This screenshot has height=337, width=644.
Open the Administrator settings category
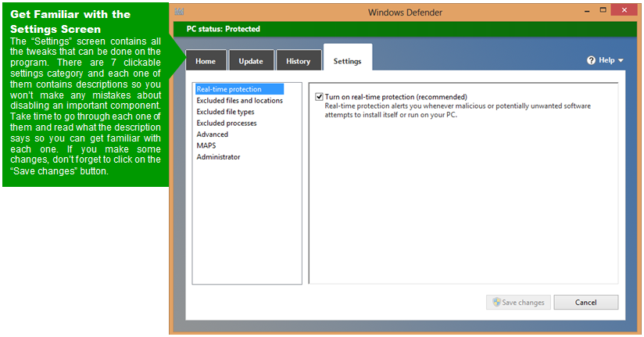[218, 156]
